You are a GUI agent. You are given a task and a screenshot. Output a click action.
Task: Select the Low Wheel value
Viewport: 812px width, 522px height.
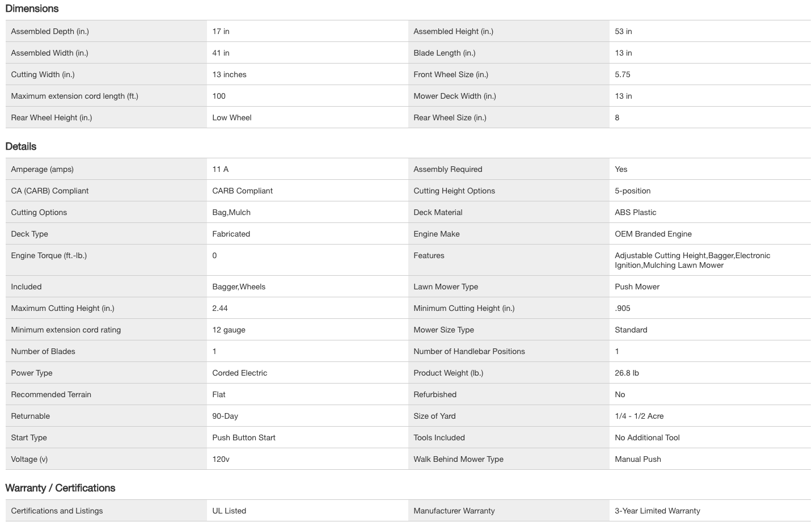point(232,117)
